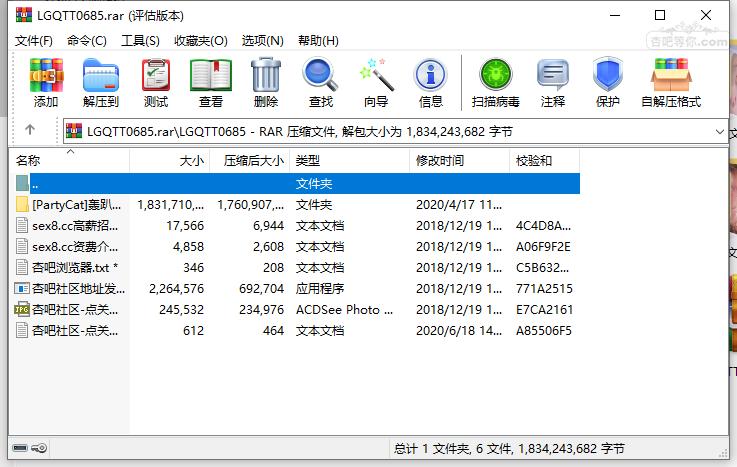Click the archive icon in the address bar

click(x=74, y=131)
